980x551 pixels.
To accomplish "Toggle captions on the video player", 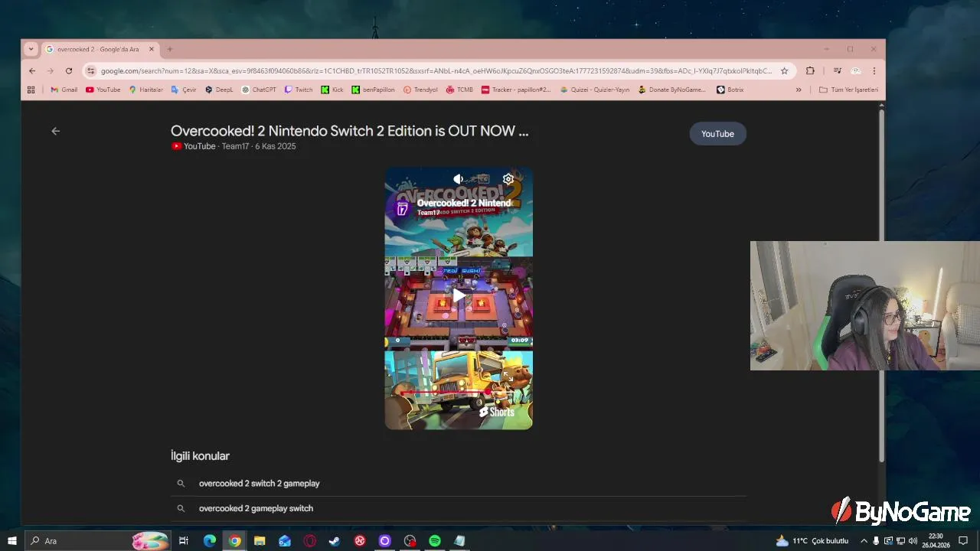I will [483, 179].
